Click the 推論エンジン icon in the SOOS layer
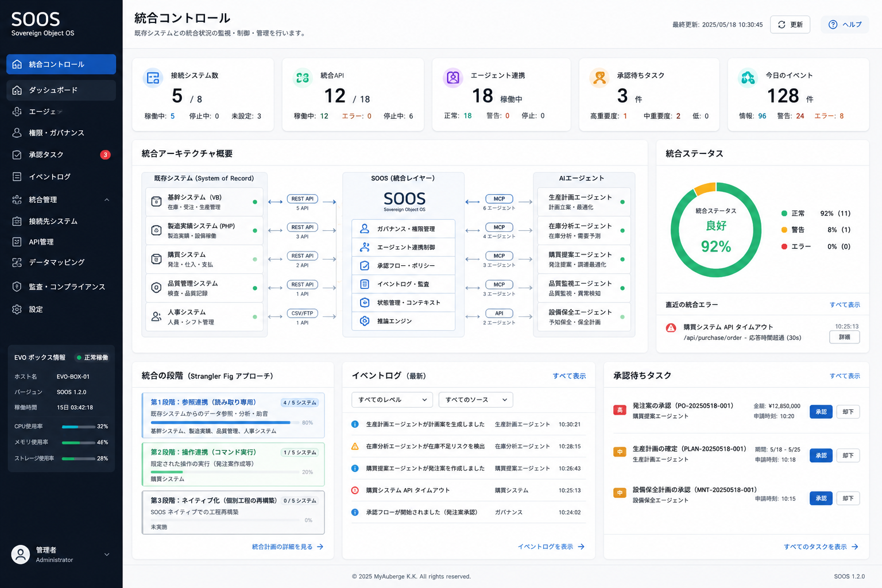This screenshot has height=588, width=882. click(x=365, y=321)
